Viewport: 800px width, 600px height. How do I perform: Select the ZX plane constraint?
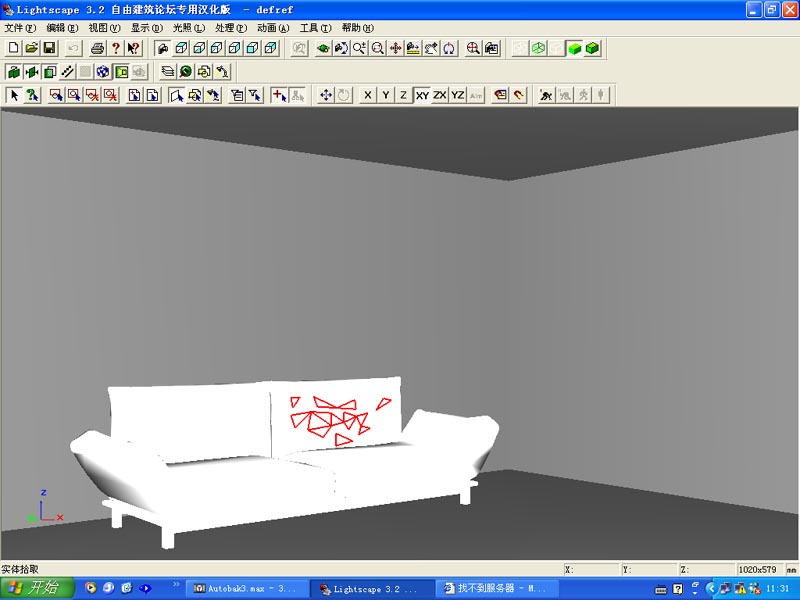(440, 95)
